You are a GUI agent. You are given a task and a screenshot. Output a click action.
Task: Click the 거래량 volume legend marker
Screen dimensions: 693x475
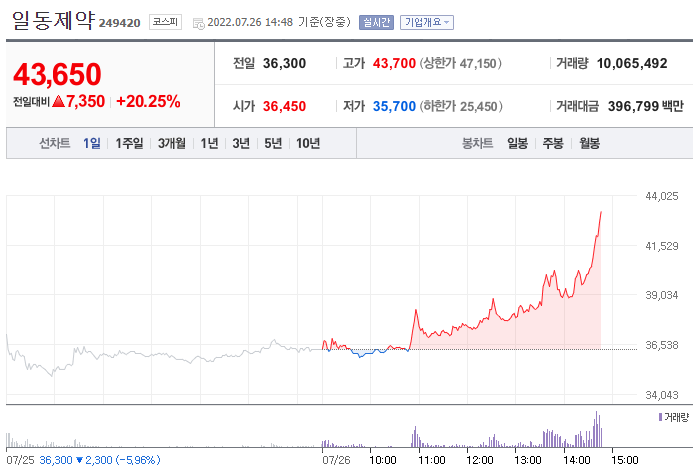click(x=660, y=417)
